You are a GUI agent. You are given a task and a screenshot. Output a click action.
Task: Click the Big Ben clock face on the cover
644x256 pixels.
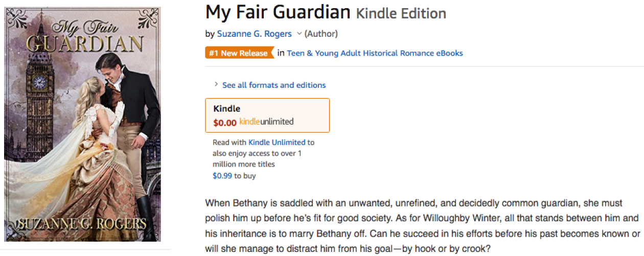[39, 82]
